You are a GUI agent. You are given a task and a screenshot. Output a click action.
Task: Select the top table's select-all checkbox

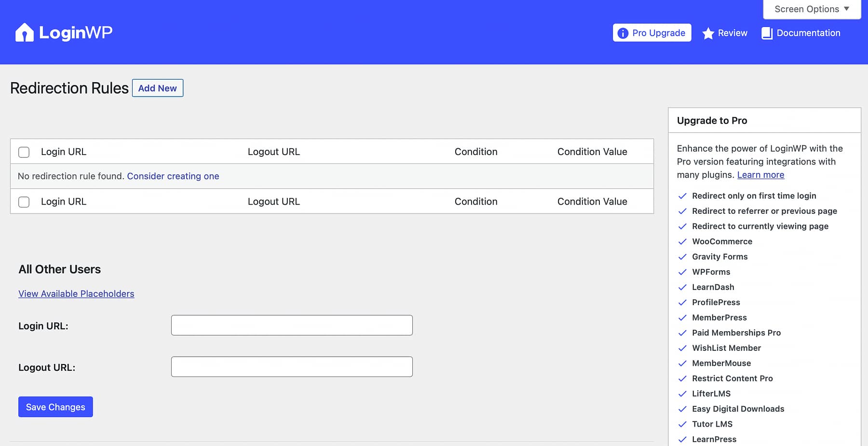[24, 152]
